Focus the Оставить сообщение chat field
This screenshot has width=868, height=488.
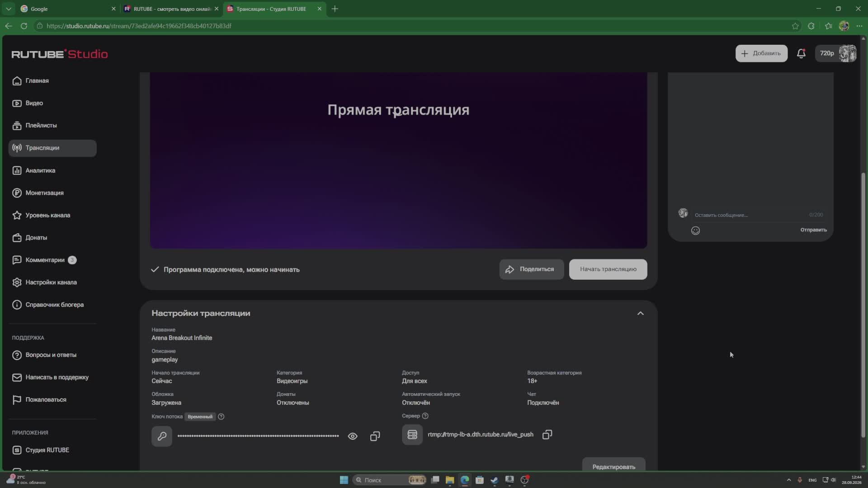(750, 215)
